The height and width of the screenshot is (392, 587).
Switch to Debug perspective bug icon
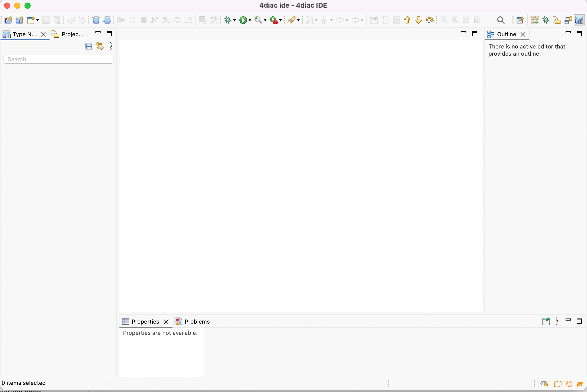(x=546, y=20)
